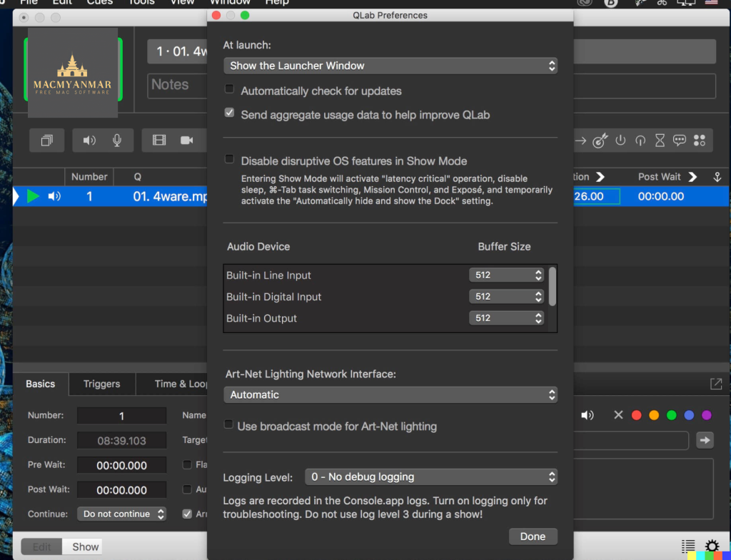
Task: Click anchor icon in cue list header
Action: [717, 177]
